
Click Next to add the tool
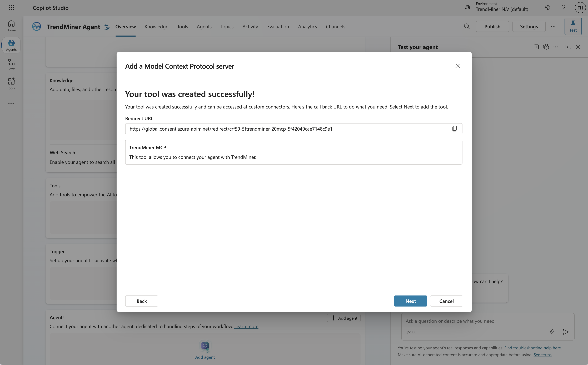pos(410,301)
